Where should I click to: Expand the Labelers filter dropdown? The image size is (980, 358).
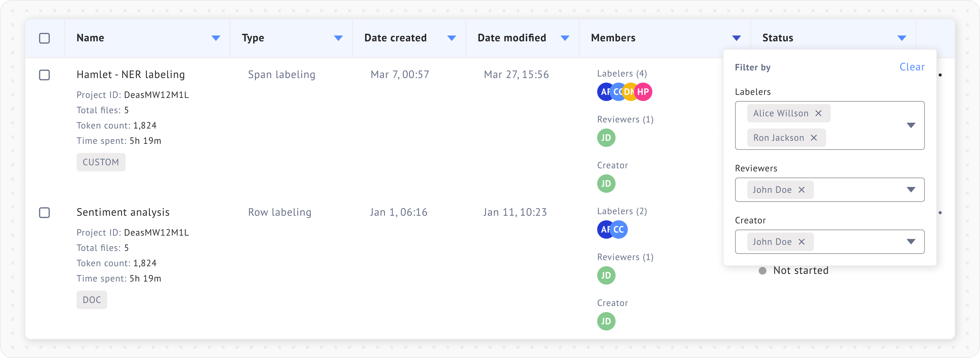(x=911, y=125)
